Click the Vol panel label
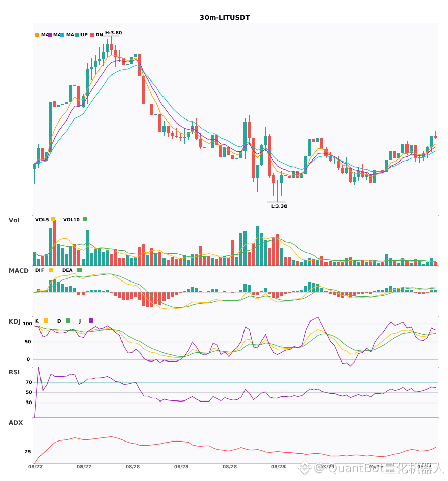 (x=14, y=220)
